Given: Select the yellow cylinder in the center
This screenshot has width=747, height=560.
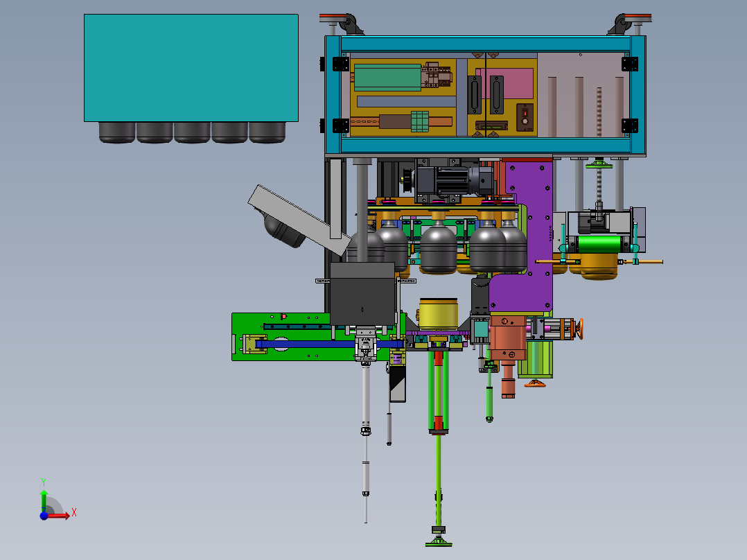Looking at the screenshot, I should click(x=438, y=314).
